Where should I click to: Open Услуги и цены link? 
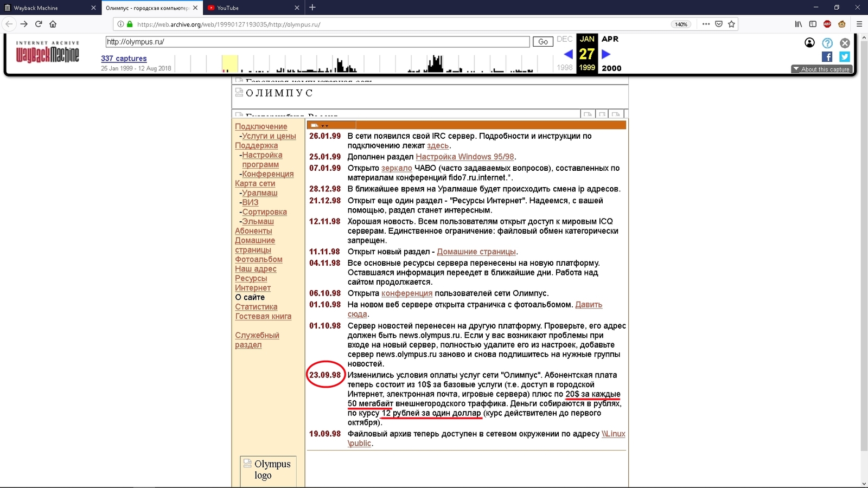point(269,136)
